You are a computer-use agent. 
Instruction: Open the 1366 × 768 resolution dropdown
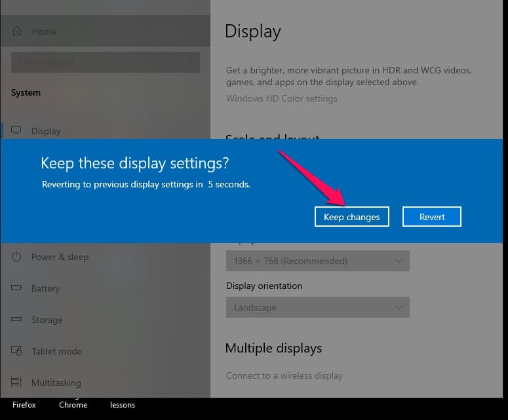(x=318, y=261)
